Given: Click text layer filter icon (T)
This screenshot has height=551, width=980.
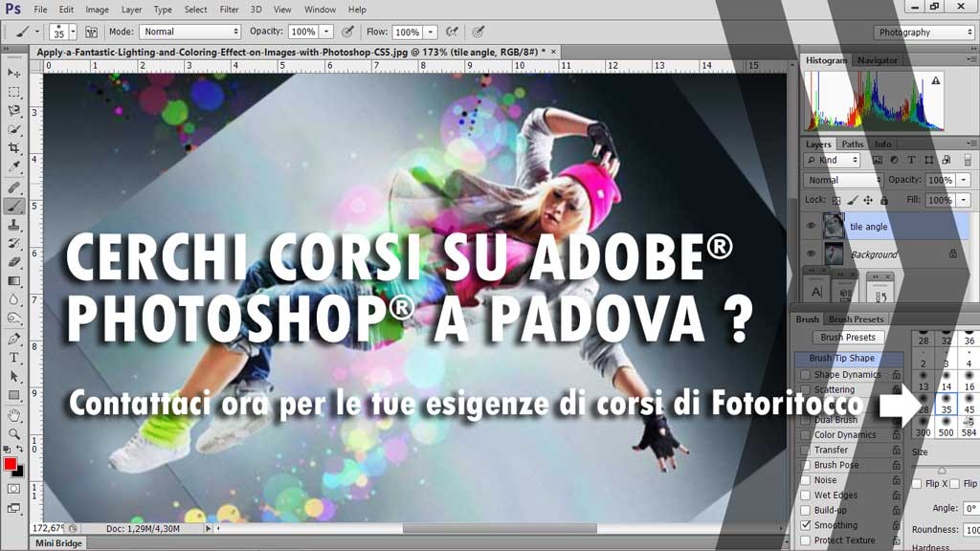Looking at the screenshot, I should 911,161.
